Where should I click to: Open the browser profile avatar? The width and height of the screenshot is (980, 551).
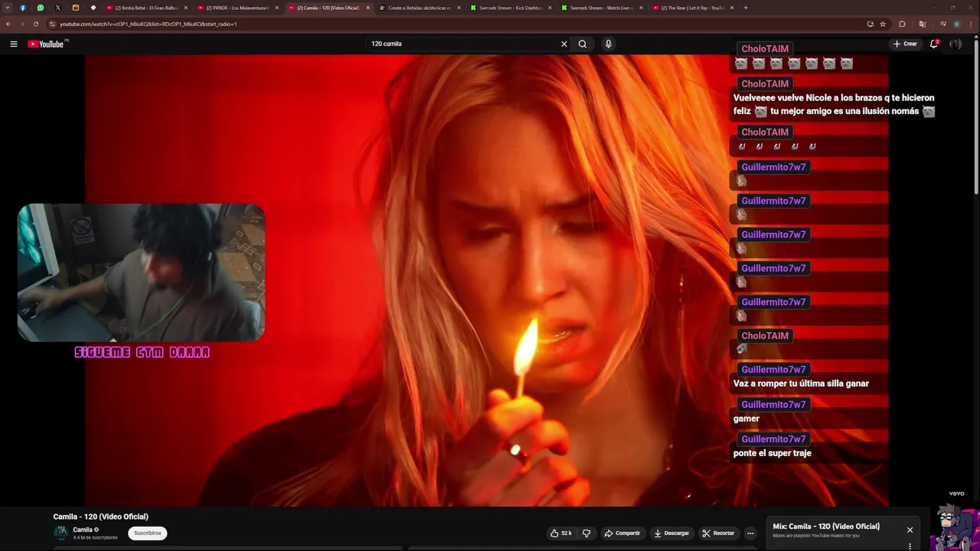coord(957,24)
